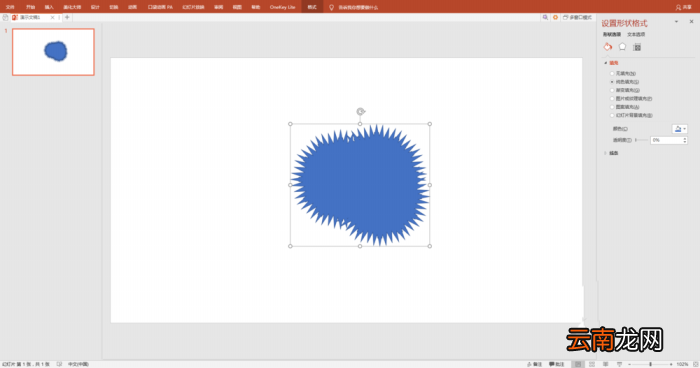Switch to Reading view
Image resolution: width=700 pixels, height=368 pixels.
pyautogui.click(x=605, y=364)
